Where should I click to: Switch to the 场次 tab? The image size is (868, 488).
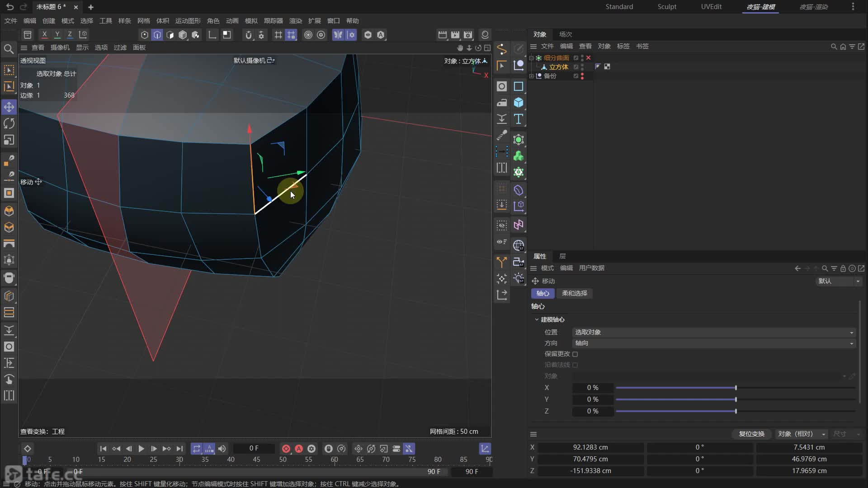566,34
